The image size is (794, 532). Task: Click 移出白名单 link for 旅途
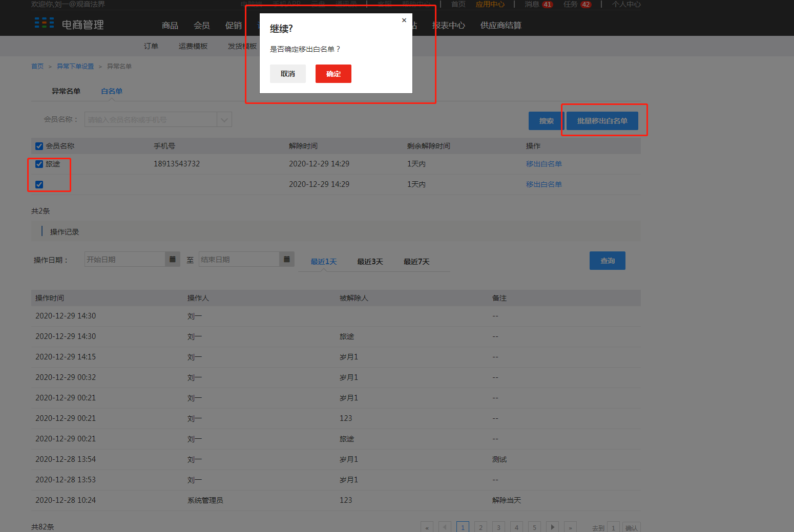coord(544,164)
